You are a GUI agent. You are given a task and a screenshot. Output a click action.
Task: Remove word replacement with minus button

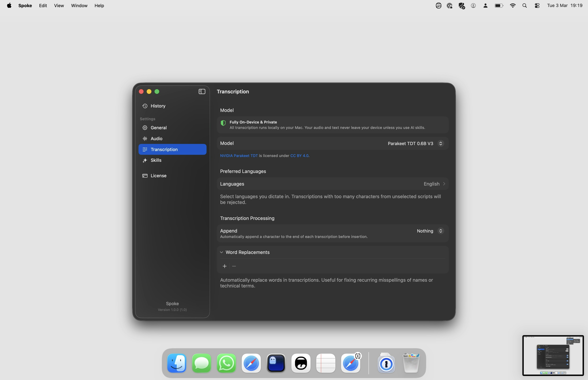tap(234, 266)
